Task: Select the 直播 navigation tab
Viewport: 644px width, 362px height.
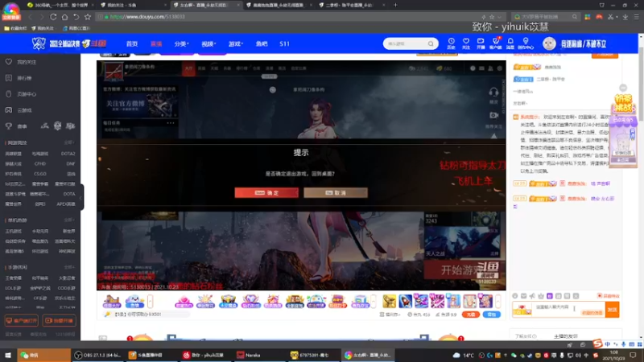Action: (x=156, y=44)
